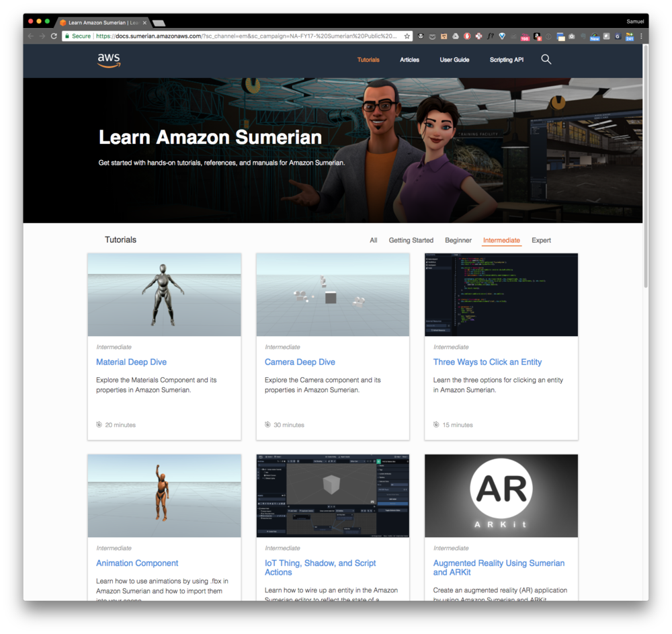Switch to the Articles navigation tab

409,59
